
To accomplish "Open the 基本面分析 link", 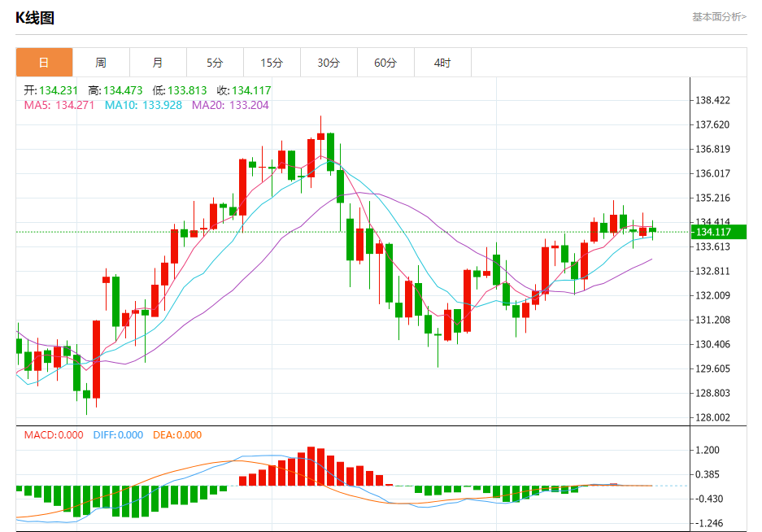I will pyautogui.click(x=719, y=16).
